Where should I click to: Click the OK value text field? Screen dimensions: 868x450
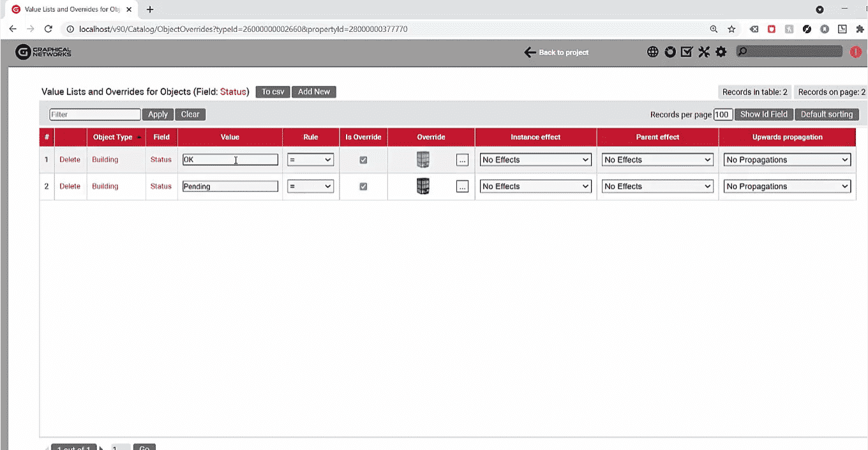tap(230, 160)
